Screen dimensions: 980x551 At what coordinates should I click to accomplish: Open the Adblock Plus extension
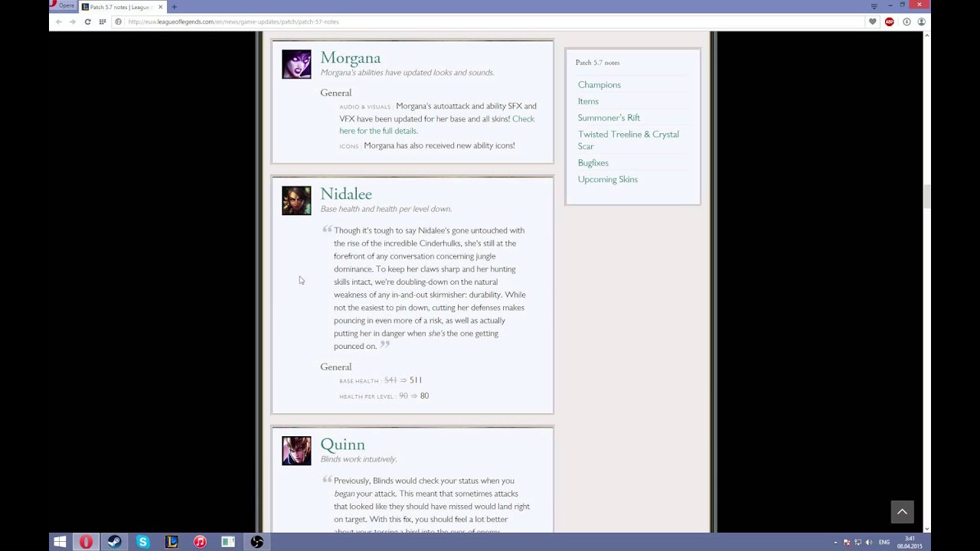click(889, 21)
